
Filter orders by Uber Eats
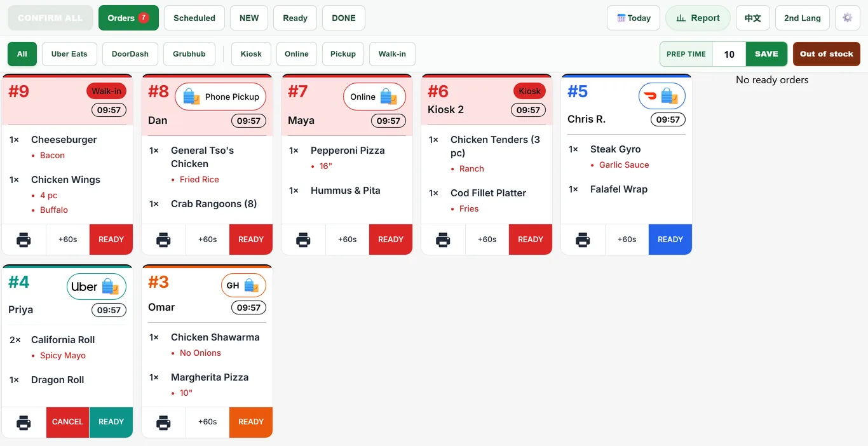click(69, 54)
